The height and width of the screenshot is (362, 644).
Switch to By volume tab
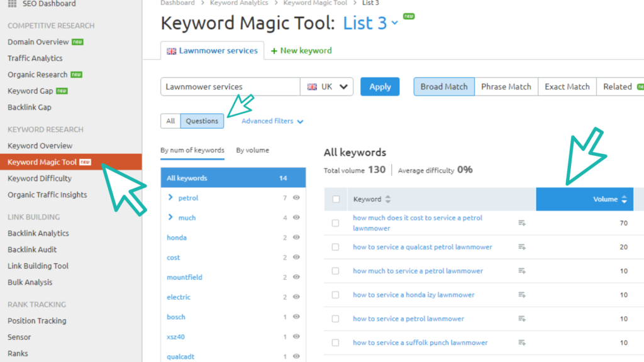click(x=253, y=150)
